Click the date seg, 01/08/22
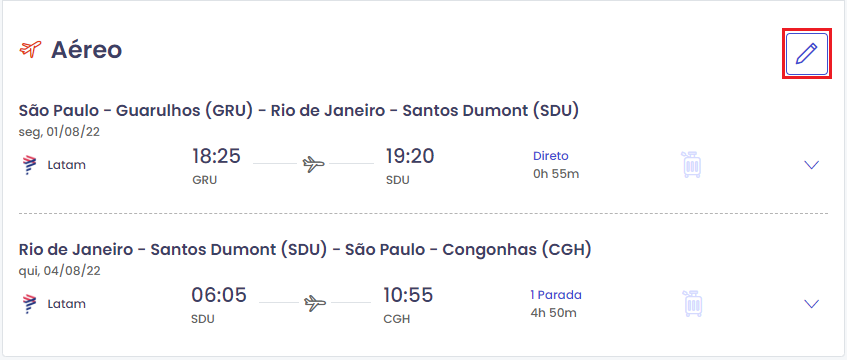This screenshot has height=360, width=847. point(59,132)
